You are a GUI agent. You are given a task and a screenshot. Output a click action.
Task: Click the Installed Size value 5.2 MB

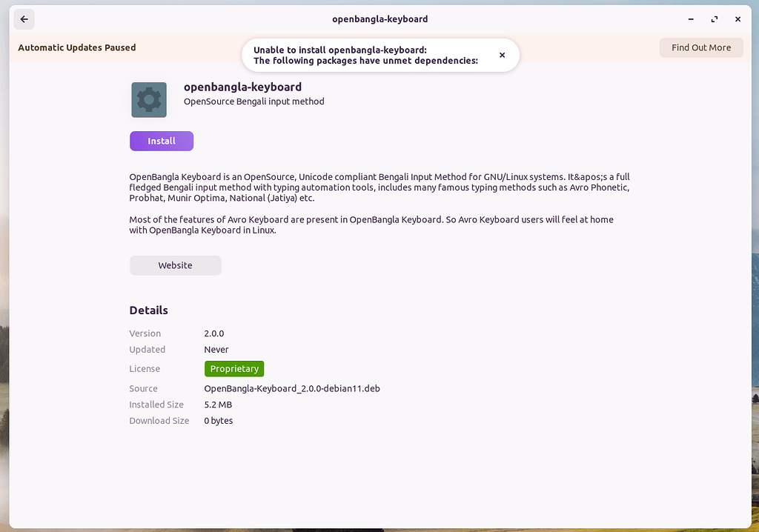tap(218, 404)
